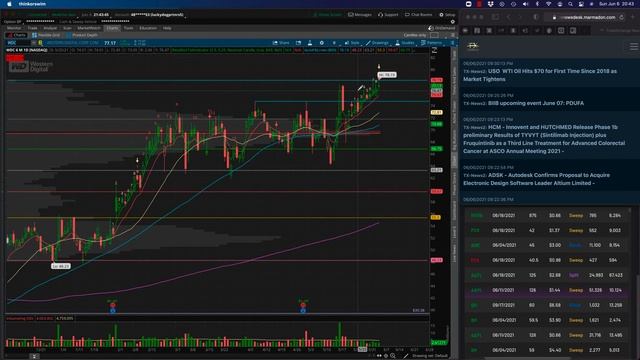The height and width of the screenshot is (360, 640).
Task: Open the Monitor tab in thinkorswim
Action: (14, 28)
